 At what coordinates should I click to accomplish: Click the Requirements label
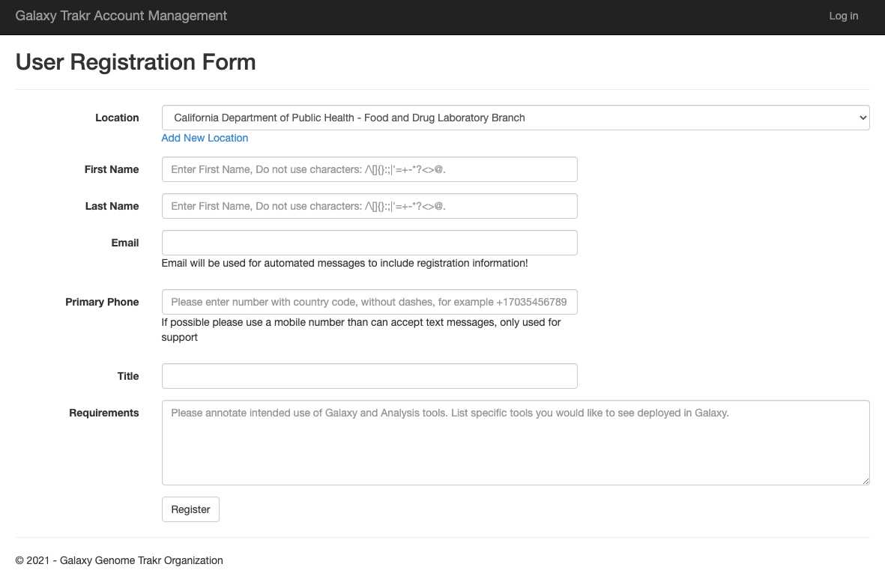coord(104,413)
